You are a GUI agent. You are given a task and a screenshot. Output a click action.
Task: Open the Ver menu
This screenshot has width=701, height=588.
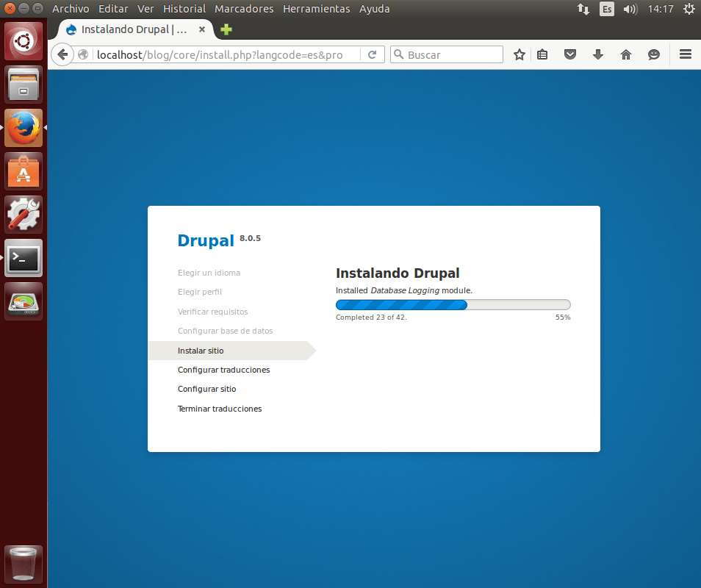(x=145, y=9)
